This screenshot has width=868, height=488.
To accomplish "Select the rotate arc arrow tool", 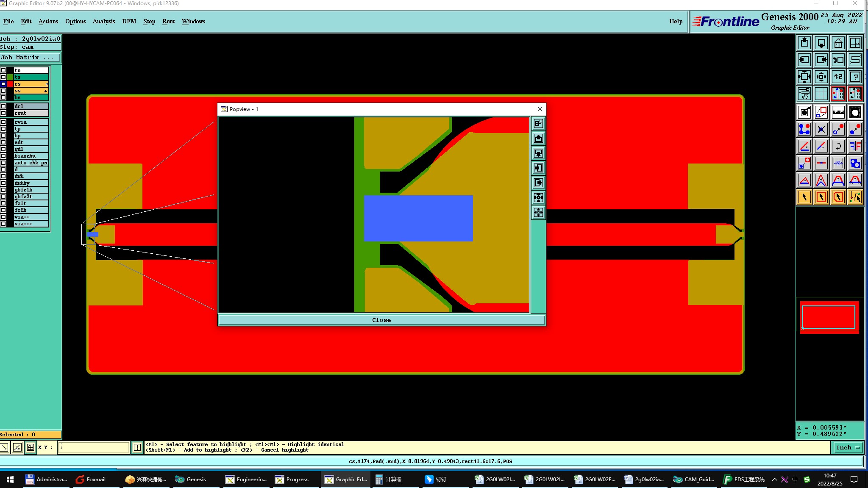I will pos(838,146).
